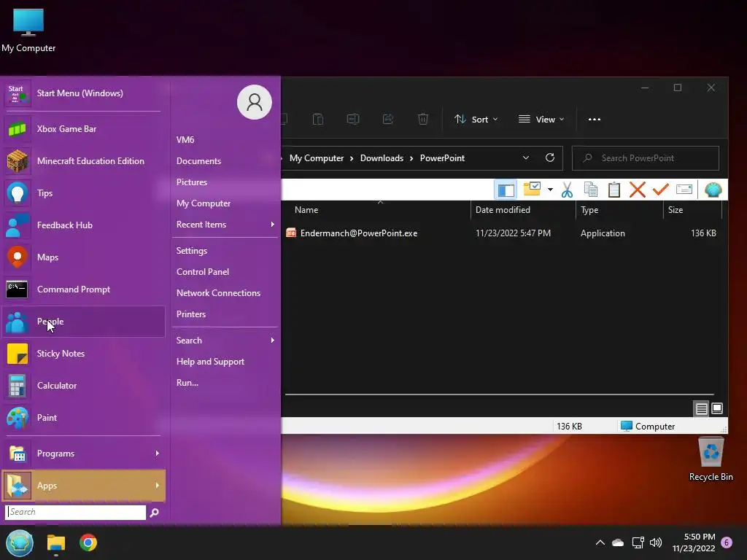The width and height of the screenshot is (747, 560).
Task: Open Help and Support
Action: coord(210,362)
